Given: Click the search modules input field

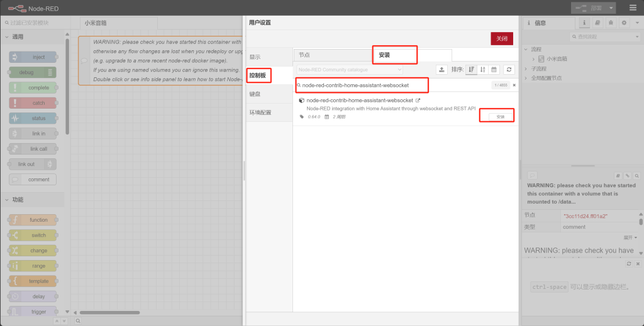Looking at the screenshot, I should pyautogui.click(x=394, y=85).
